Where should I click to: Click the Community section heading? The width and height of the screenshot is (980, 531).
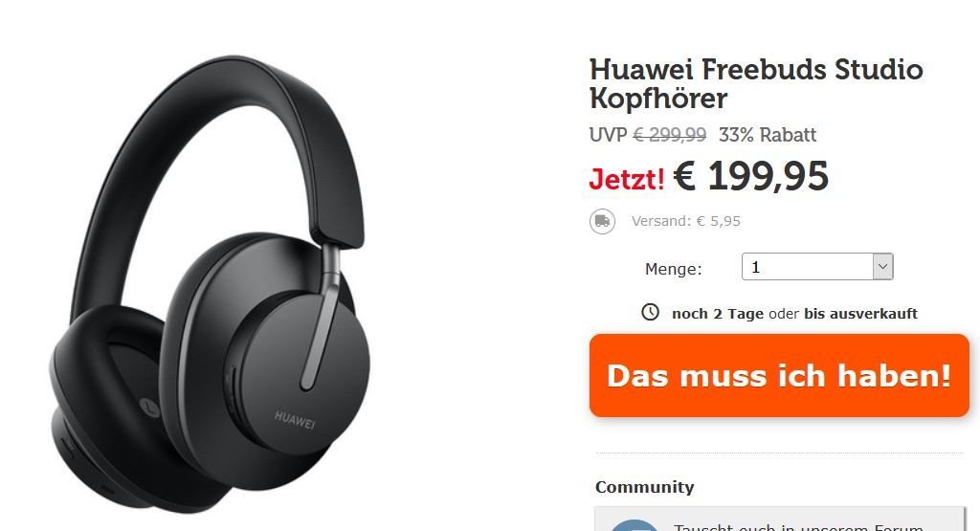[644, 487]
